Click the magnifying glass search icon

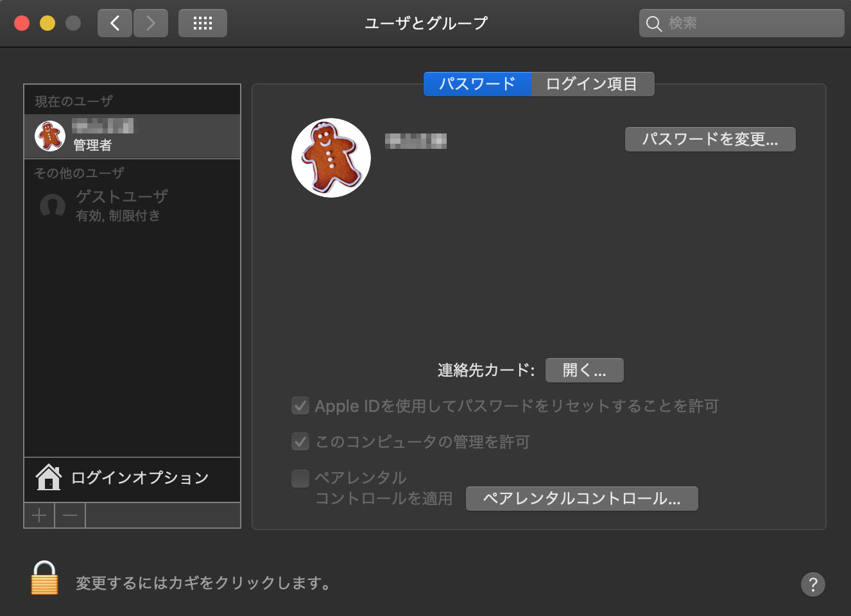point(653,24)
